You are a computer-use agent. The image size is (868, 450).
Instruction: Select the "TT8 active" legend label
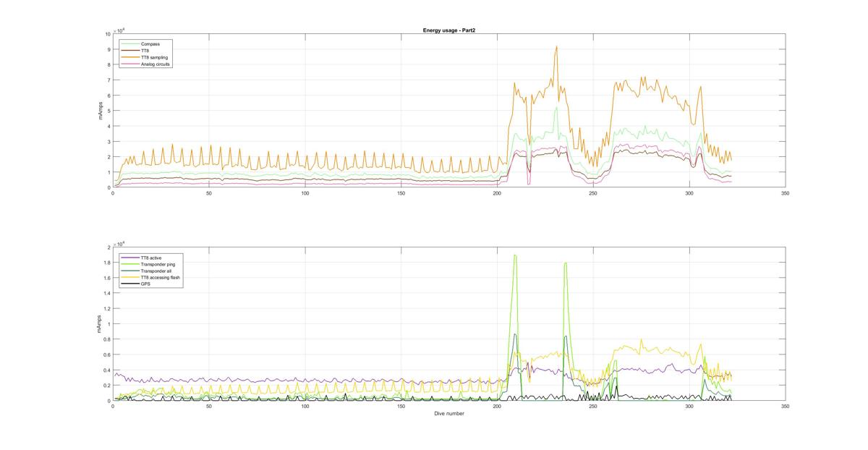click(153, 258)
